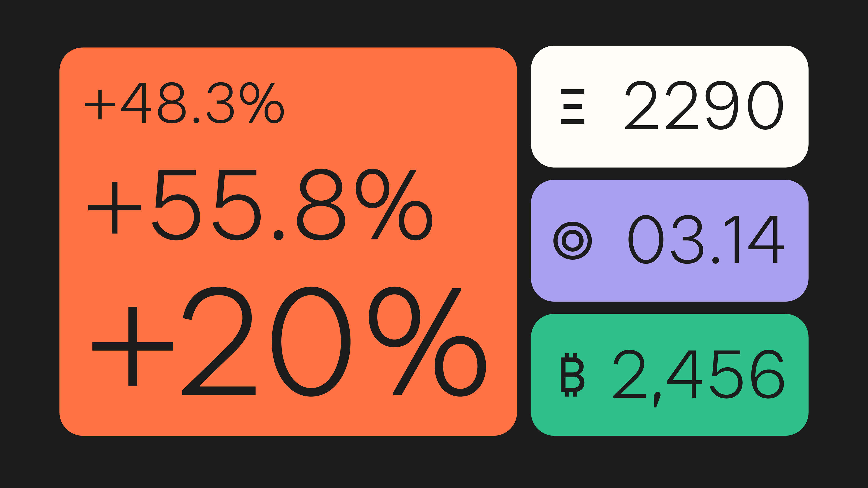The width and height of the screenshot is (868, 488).
Task: Click the large +20% figure
Action: (x=289, y=342)
